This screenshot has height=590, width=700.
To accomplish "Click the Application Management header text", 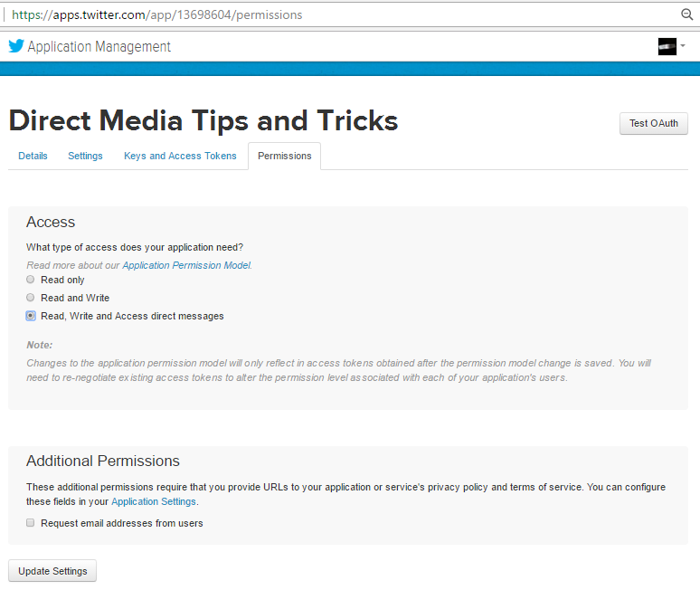I will coord(99,46).
